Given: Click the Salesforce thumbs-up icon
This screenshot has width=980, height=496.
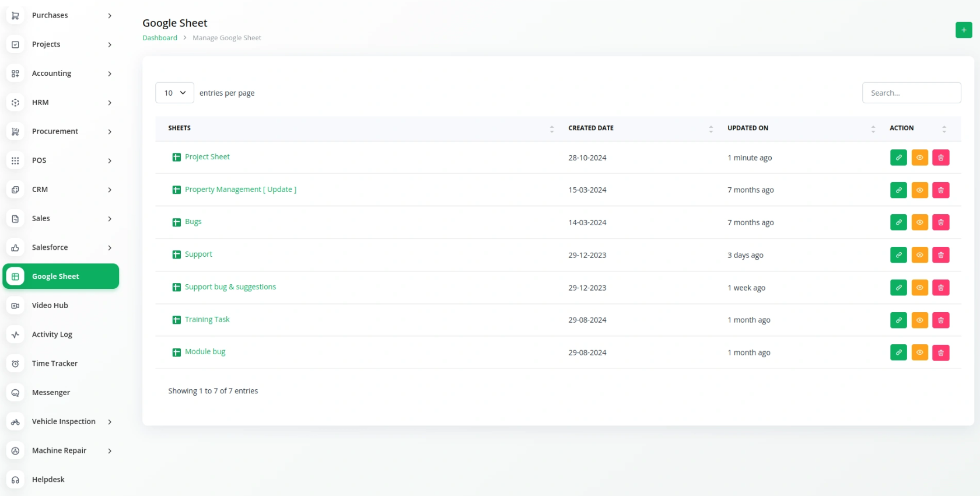Looking at the screenshot, I should 15,247.
